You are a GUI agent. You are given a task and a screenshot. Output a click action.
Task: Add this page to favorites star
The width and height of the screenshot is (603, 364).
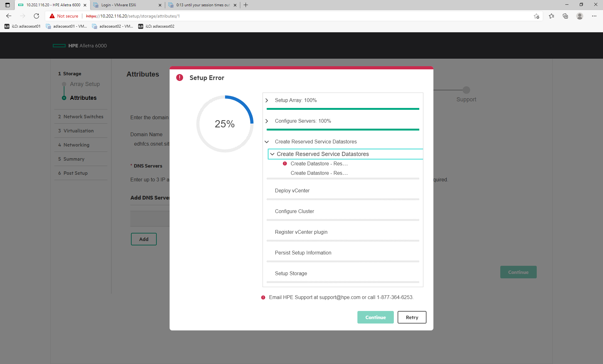536,16
